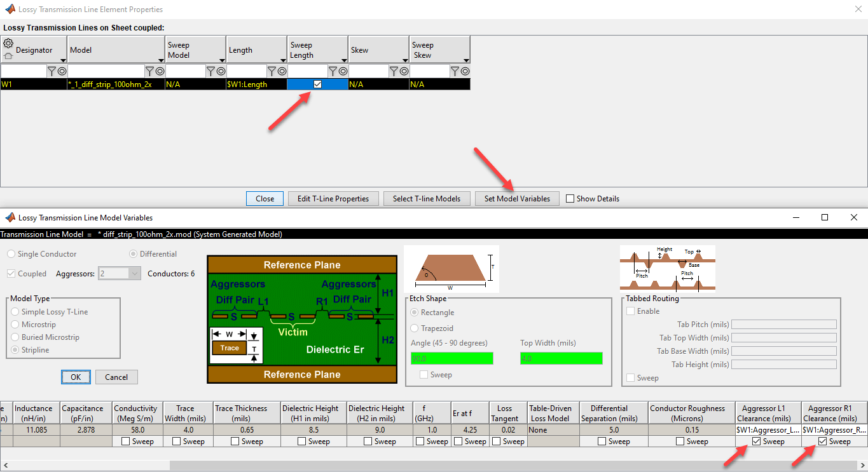868x472 pixels.
Task: Confirm with the OK button
Action: coord(76,377)
